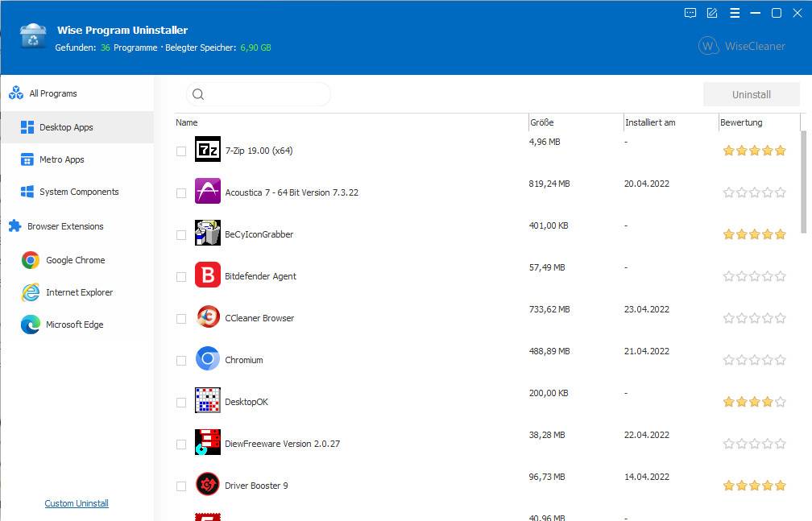Click the All Programs cubes icon
The width and height of the screenshot is (812, 521).
(16, 93)
